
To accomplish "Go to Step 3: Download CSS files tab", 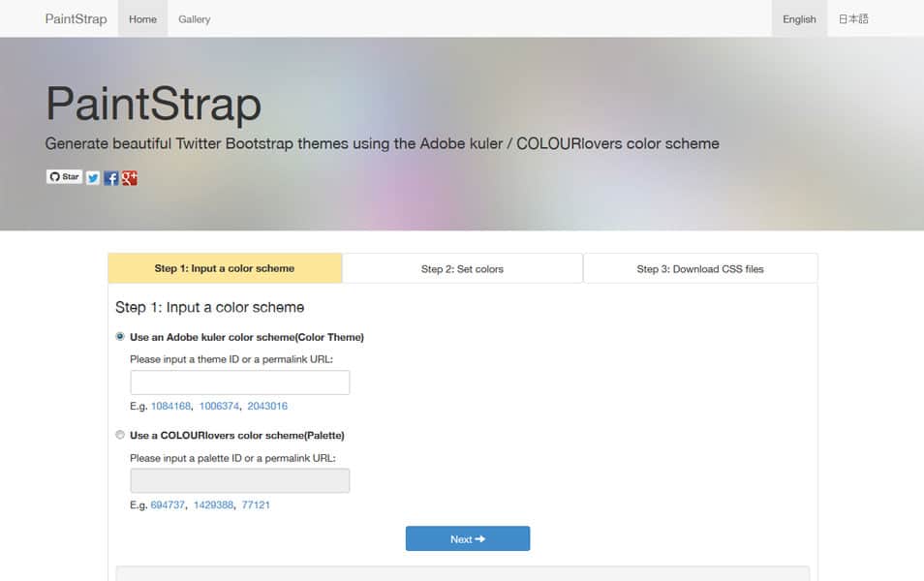I will pos(699,269).
